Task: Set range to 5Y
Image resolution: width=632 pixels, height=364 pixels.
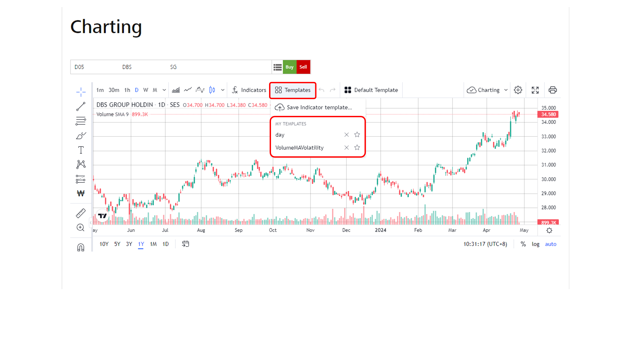Action: coord(117,244)
